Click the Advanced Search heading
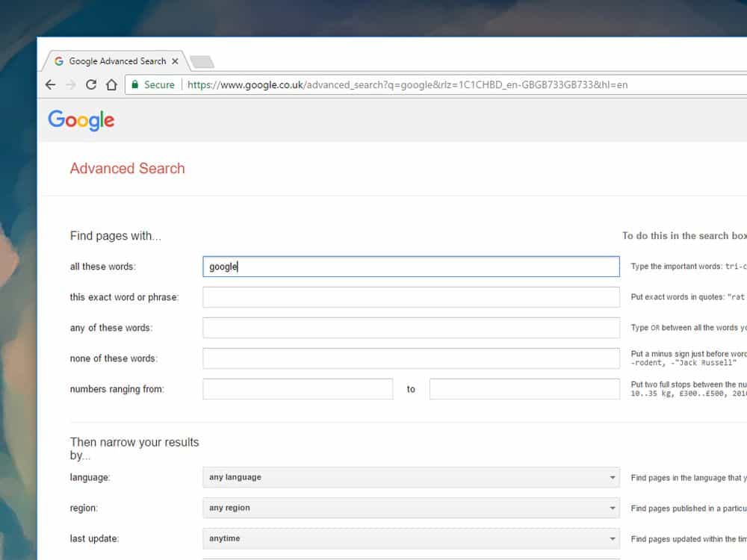This screenshot has height=560, width=747. click(x=127, y=169)
